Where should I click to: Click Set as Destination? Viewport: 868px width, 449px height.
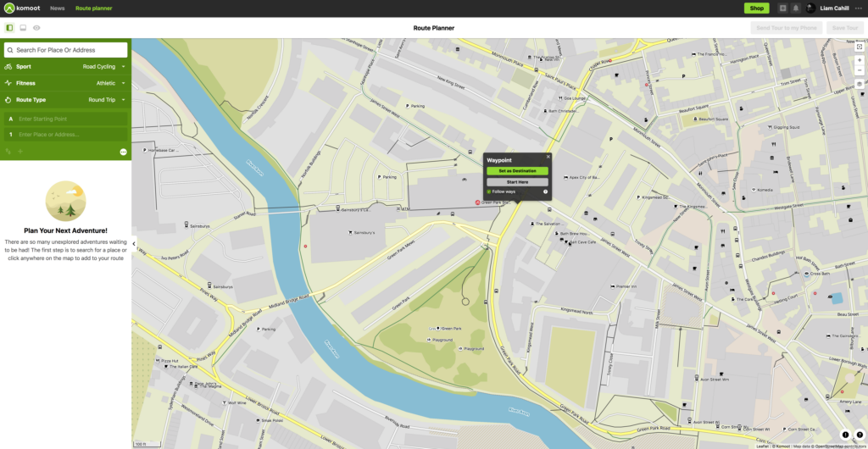click(x=518, y=171)
